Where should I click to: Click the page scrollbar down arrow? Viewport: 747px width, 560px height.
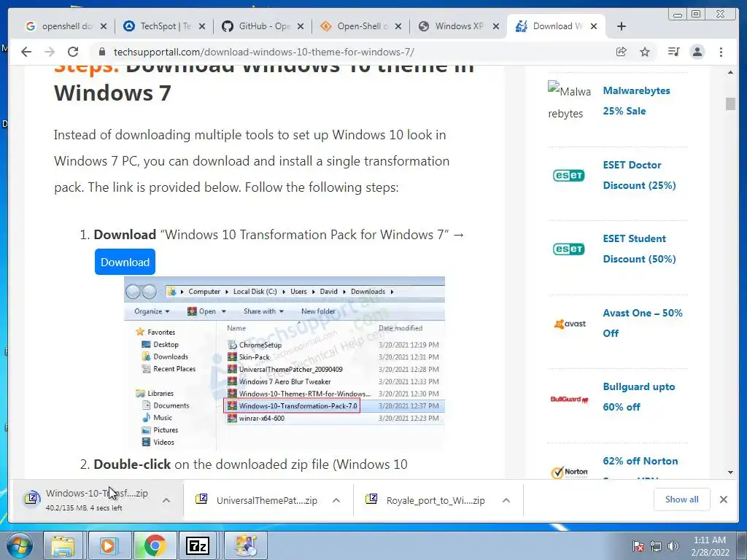[x=730, y=472]
